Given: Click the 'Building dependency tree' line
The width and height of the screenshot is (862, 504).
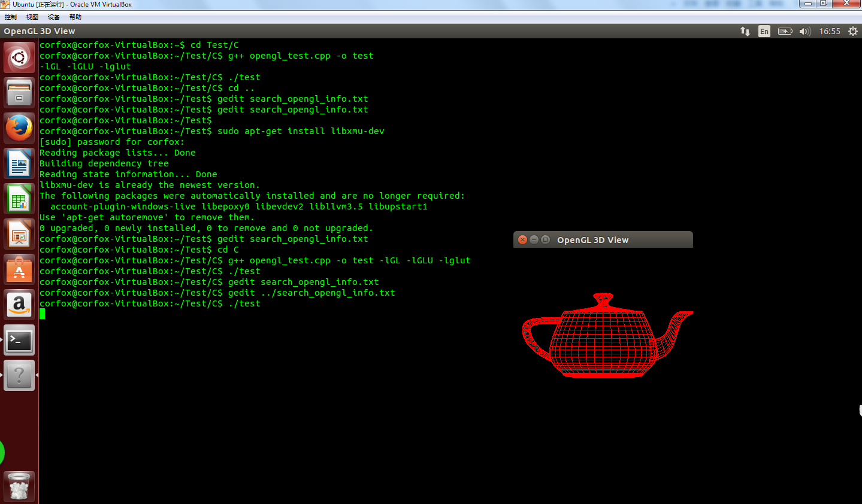Looking at the screenshot, I should pos(104,163).
